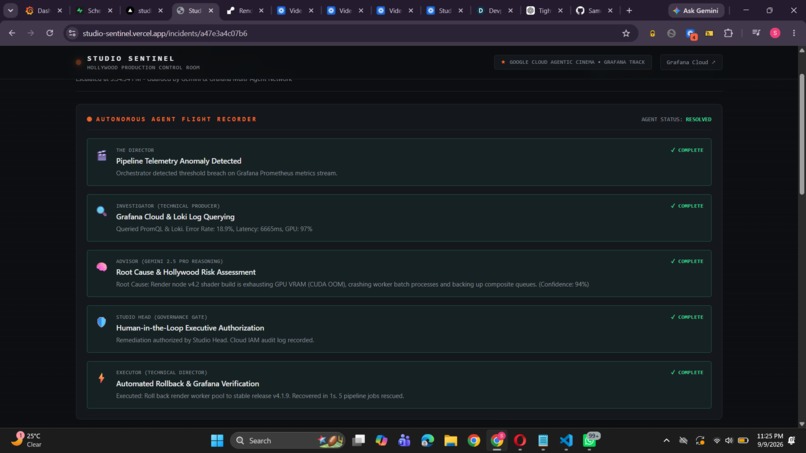Viewport: 806px width, 453px height.
Task: Open File Explorer from taskbar
Action: pyautogui.click(x=451, y=441)
